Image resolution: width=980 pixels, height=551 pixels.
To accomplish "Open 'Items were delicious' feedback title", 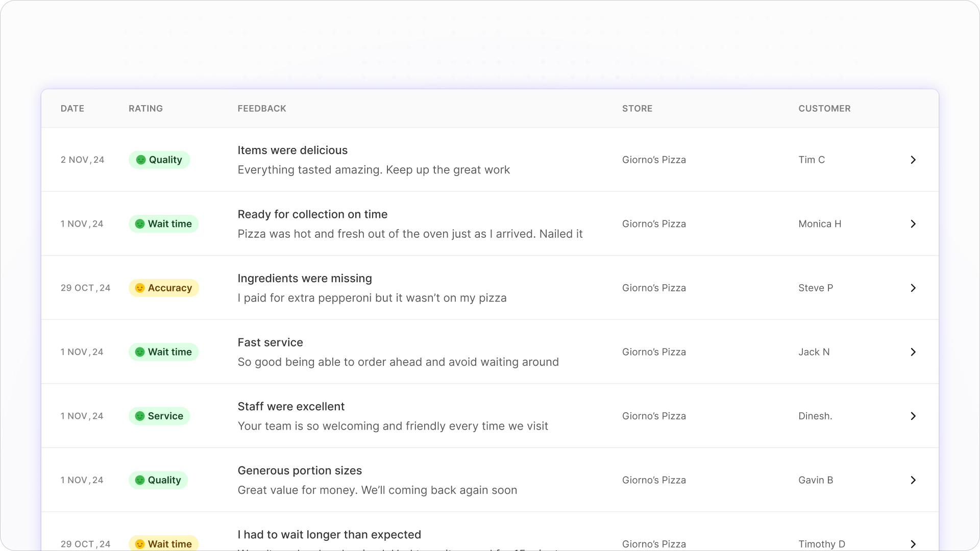I will click(x=292, y=151).
